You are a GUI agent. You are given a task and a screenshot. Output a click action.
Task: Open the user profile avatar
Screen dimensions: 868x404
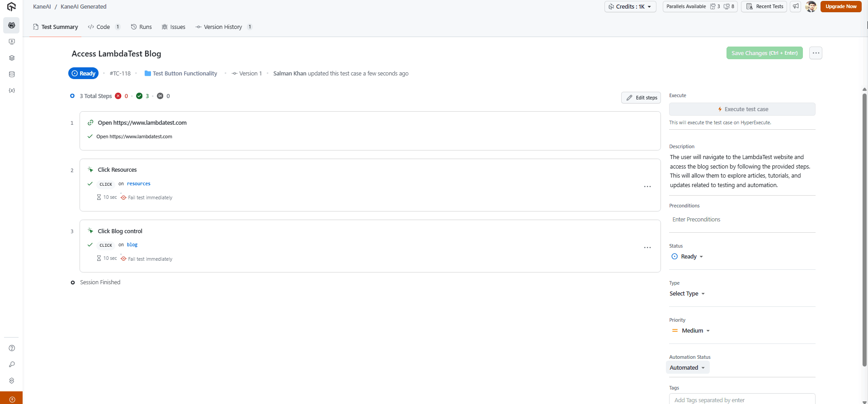(x=811, y=6)
